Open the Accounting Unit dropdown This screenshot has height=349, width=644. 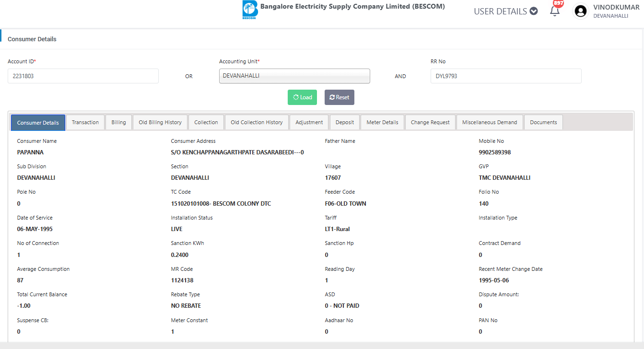click(294, 76)
